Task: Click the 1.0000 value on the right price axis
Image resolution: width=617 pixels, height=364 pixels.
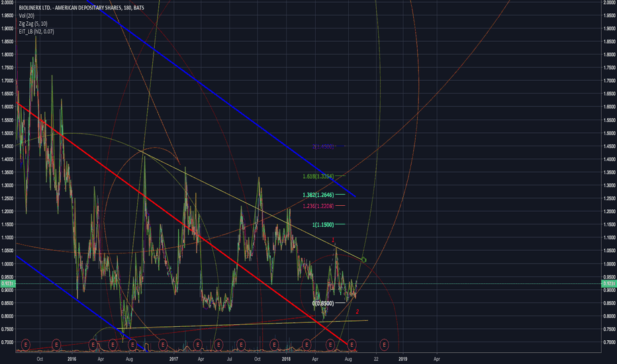Action: [x=609, y=264]
